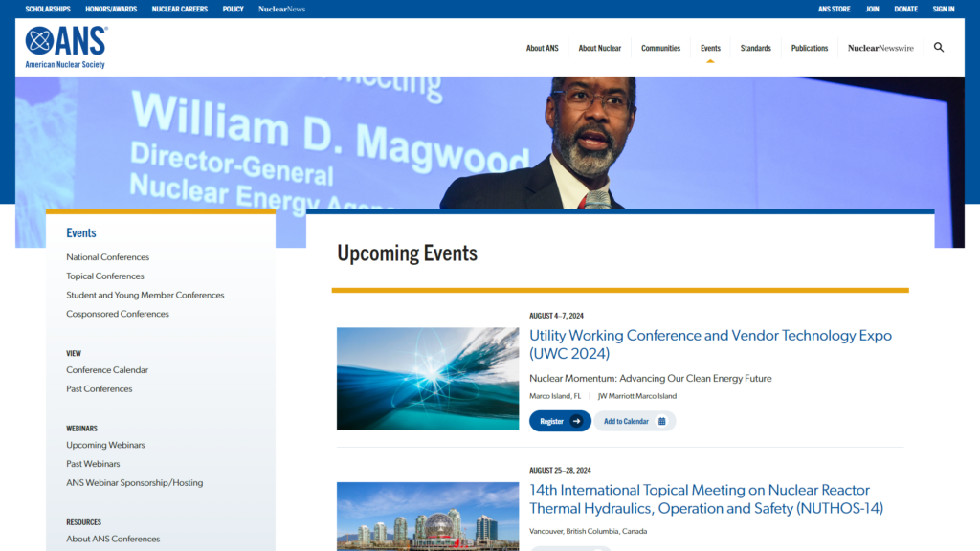Click the ANS logo
980x551 pixels.
66,47
